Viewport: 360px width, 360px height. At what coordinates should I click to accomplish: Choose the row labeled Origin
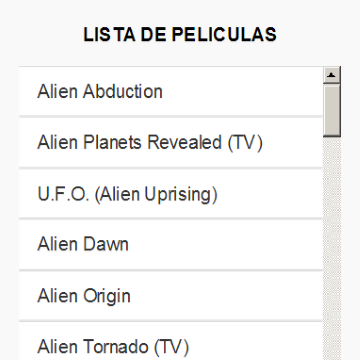tap(171, 296)
